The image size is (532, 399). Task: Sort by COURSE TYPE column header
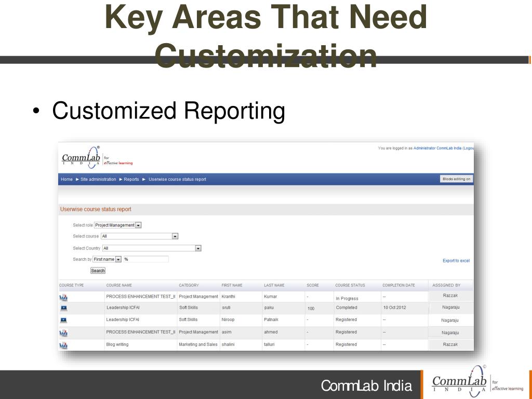tap(71, 285)
